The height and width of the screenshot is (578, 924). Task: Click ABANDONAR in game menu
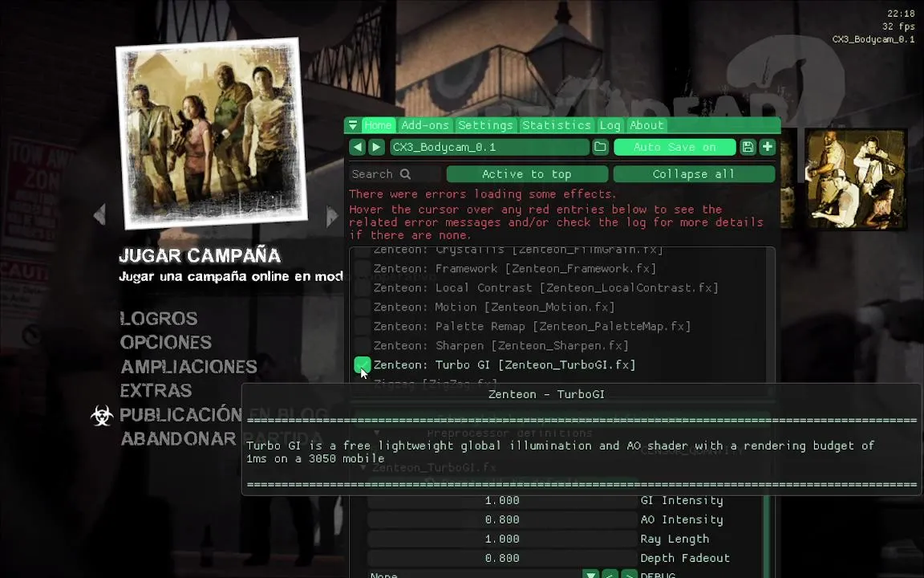click(x=178, y=439)
